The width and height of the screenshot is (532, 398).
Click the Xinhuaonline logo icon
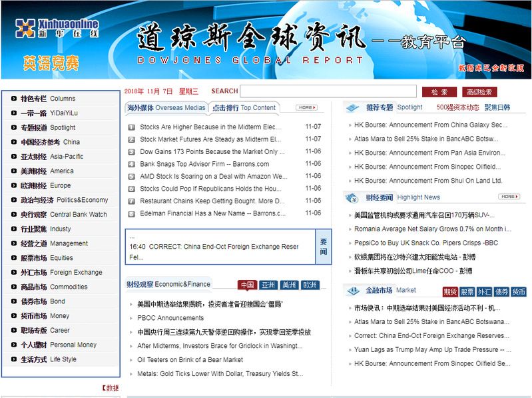[x=26, y=28]
